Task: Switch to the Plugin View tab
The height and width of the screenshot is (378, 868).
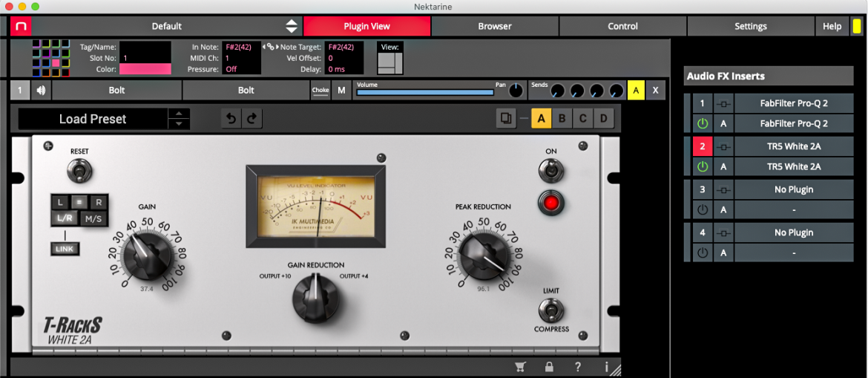Action: click(367, 26)
